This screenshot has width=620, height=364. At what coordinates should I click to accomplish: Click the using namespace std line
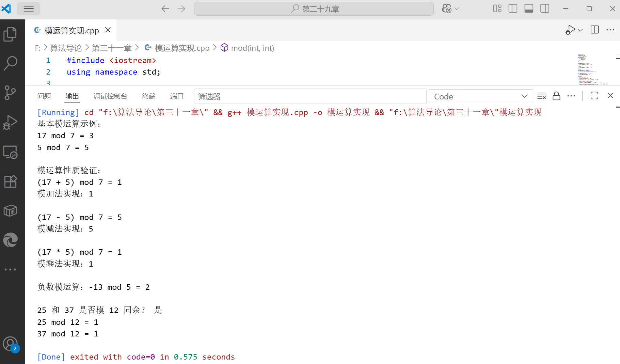[114, 72]
